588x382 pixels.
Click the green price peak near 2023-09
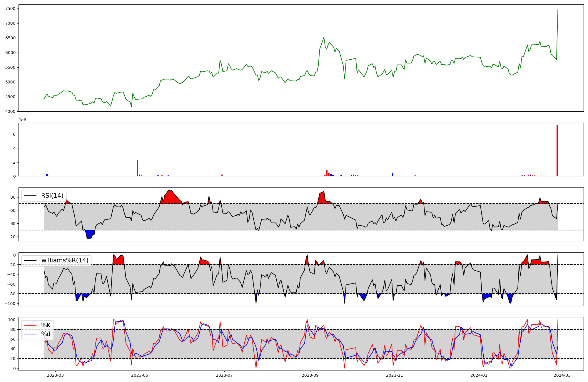point(324,38)
